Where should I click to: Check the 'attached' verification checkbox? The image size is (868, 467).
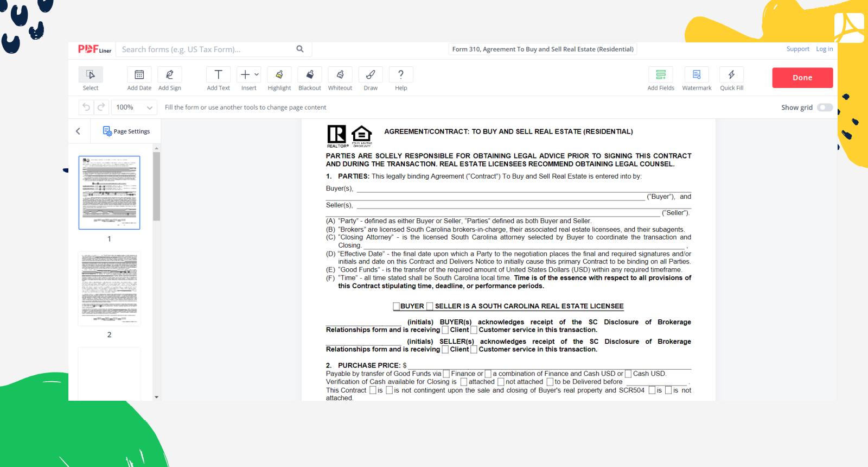coord(464,382)
